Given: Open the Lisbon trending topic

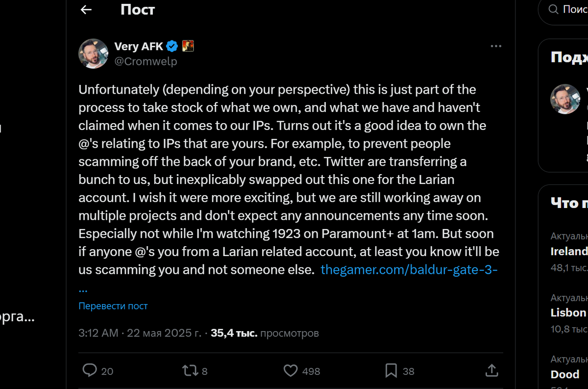Looking at the screenshot, I should point(568,313).
